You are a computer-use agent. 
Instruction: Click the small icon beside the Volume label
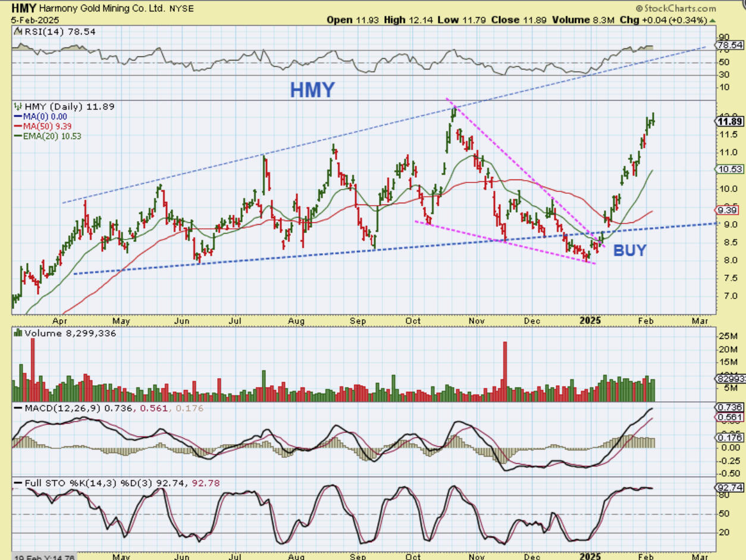[18, 334]
